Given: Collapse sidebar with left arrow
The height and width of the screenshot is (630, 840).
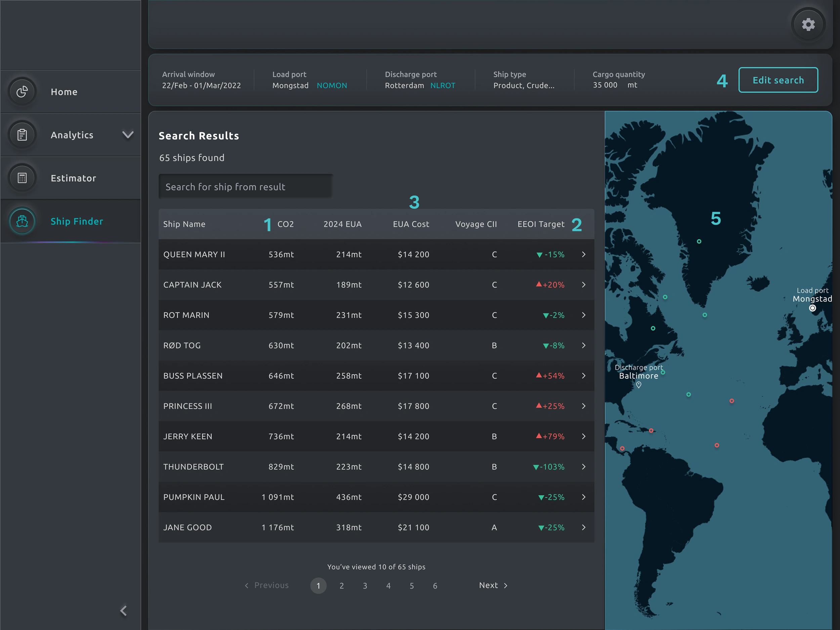Looking at the screenshot, I should pyautogui.click(x=123, y=610).
